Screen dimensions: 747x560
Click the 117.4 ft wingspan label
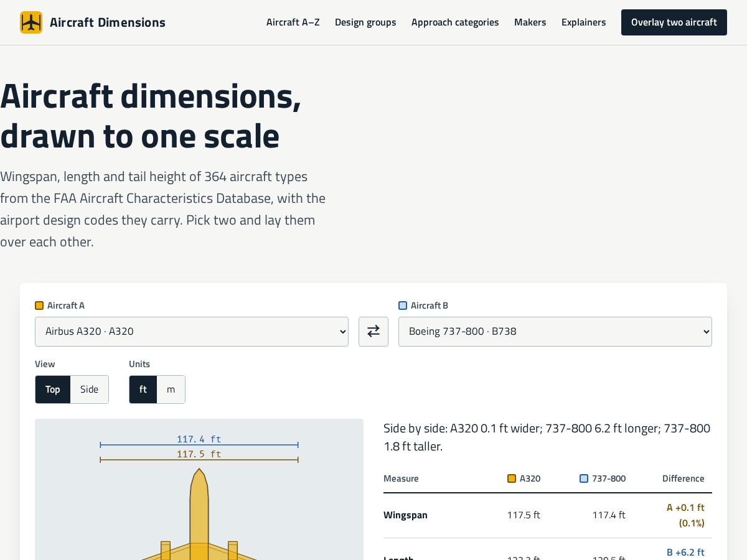click(199, 439)
